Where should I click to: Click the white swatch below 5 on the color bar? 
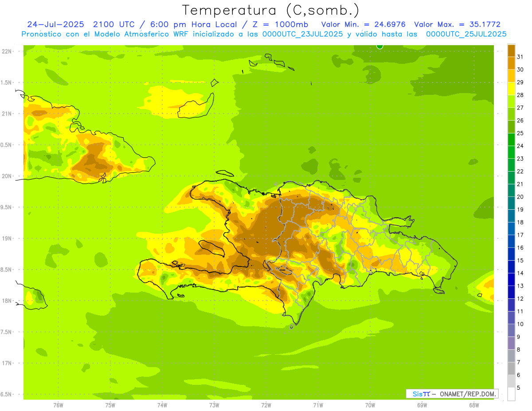click(511, 394)
